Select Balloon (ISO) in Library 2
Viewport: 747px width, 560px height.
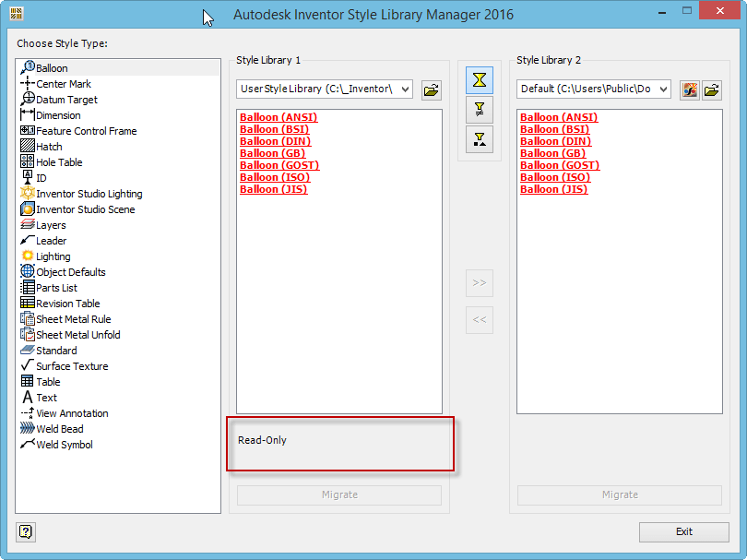pyautogui.click(x=555, y=177)
